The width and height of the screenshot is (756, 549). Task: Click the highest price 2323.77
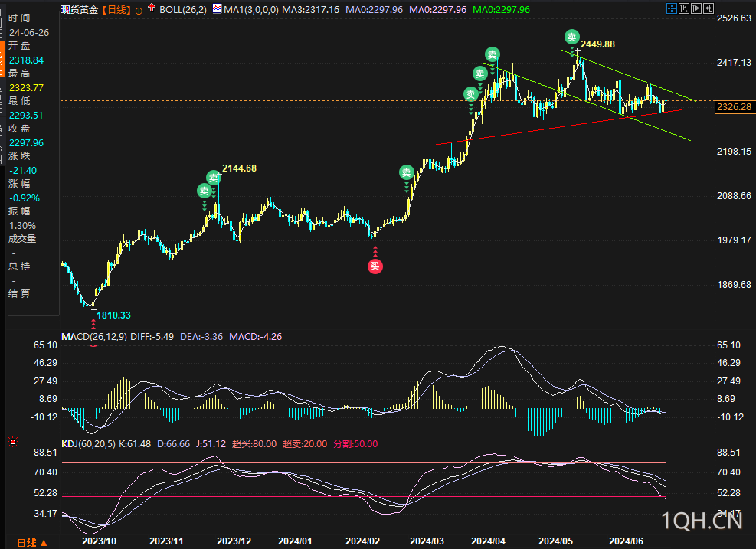tap(27, 88)
